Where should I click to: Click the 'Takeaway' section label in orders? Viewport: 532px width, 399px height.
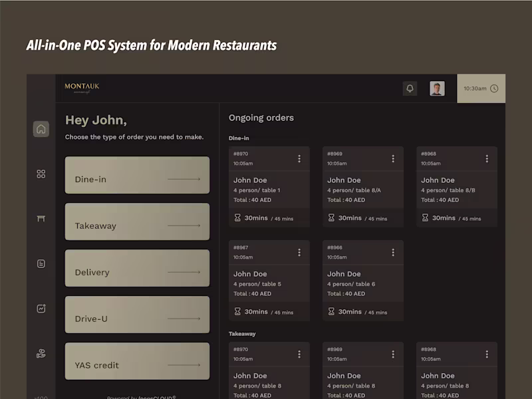point(242,334)
